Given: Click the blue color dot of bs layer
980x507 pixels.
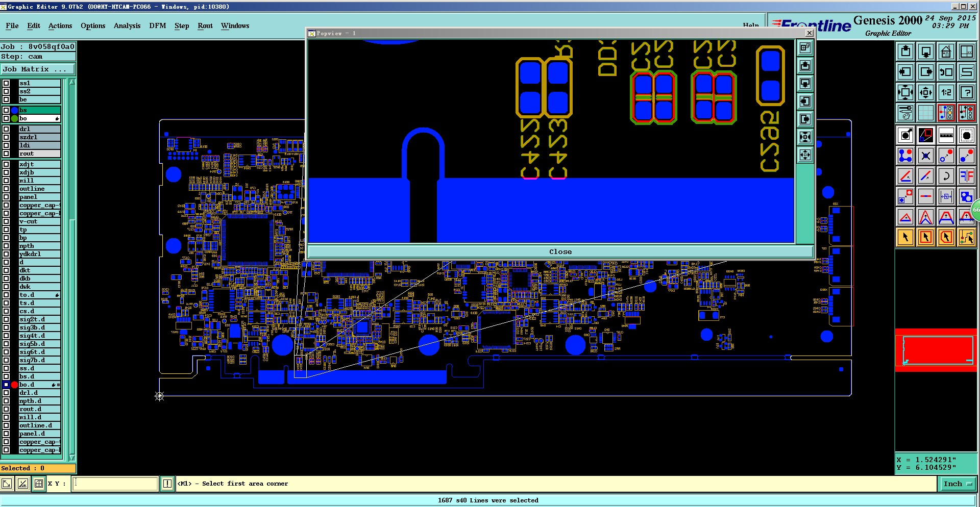Looking at the screenshot, I should click(x=14, y=110).
